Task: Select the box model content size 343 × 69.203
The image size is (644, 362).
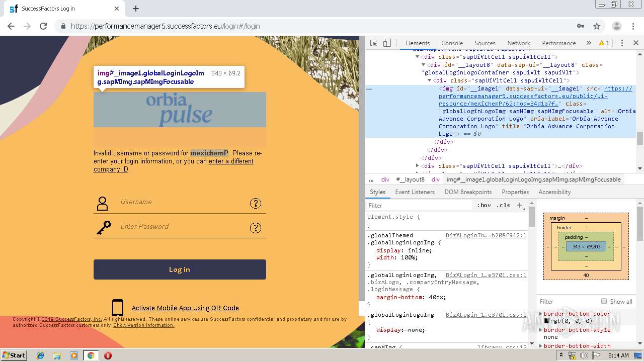Action: coord(586,246)
